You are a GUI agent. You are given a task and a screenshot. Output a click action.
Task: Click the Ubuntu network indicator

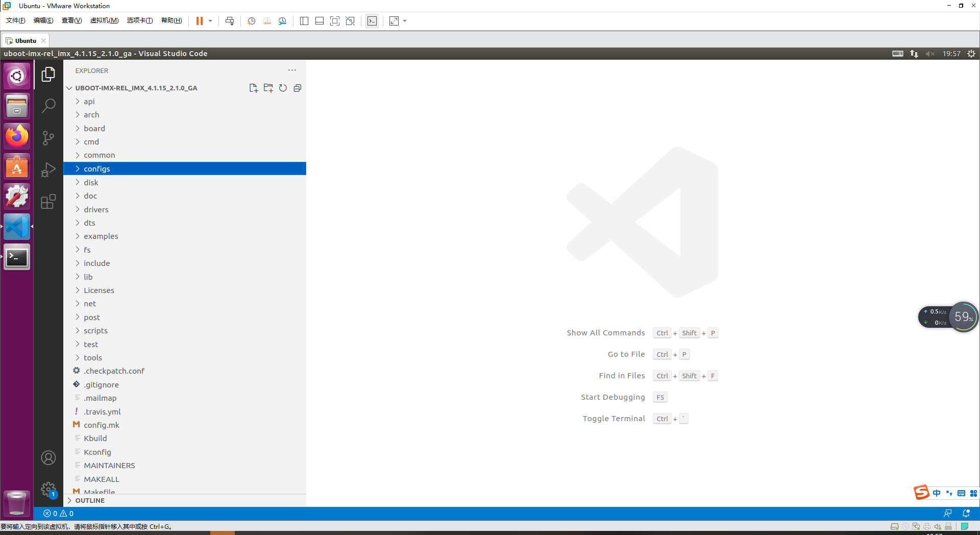(x=914, y=54)
